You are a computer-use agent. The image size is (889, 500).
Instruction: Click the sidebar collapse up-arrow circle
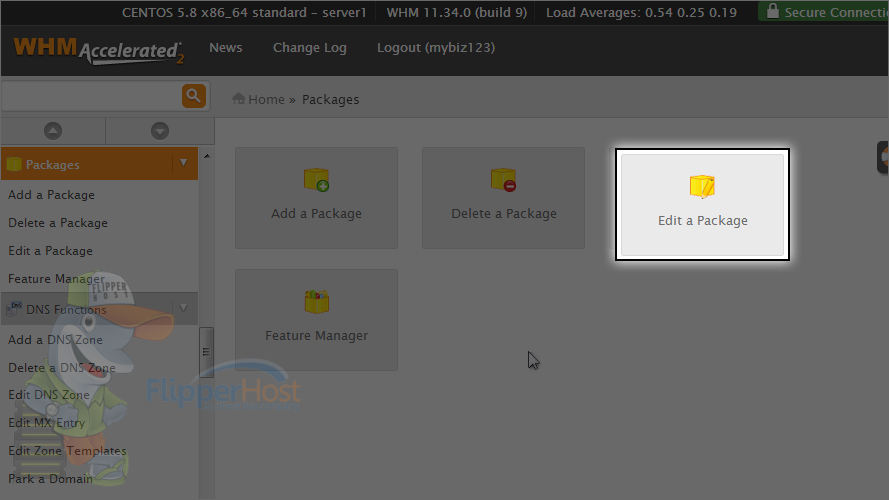[x=53, y=131]
